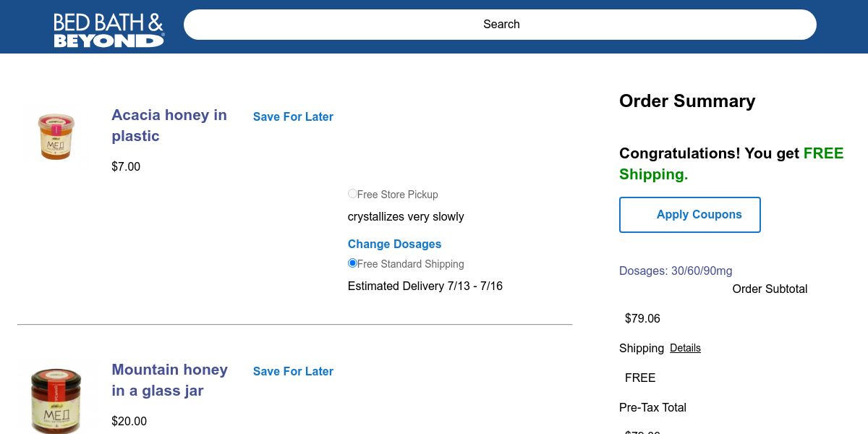868x434 pixels.
Task: Click the $79.06 order subtotal amount
Action: click(642, 318)
